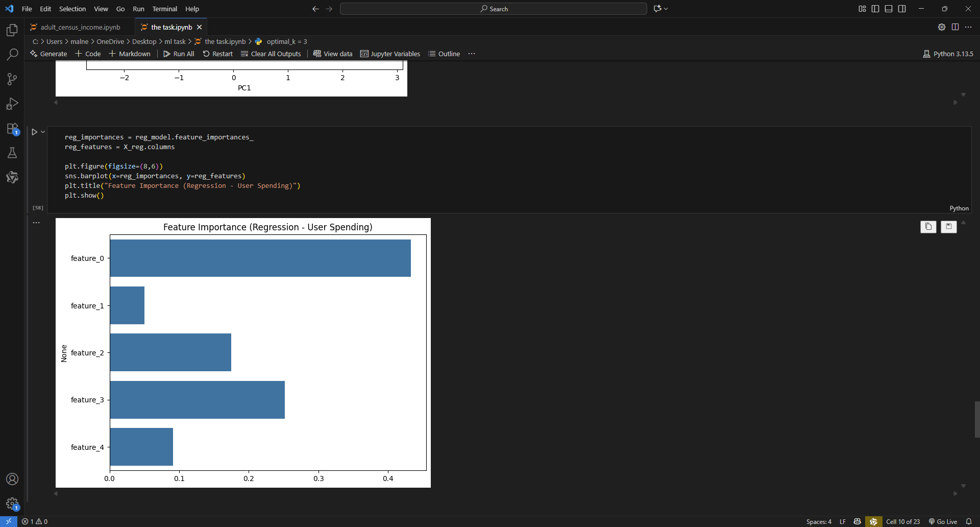Expand the run cell options dropdown
The width and height of the screenshot is (980, 527).
(x=43, y=132)
